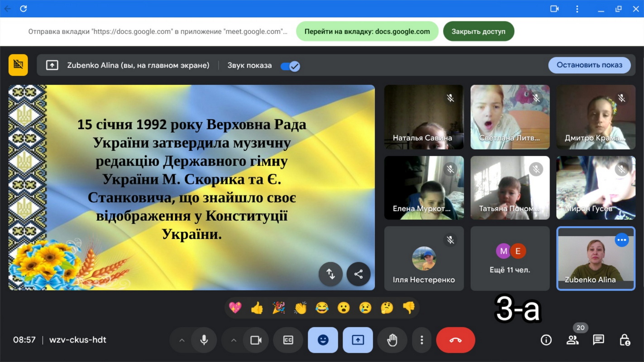Mute the microphone

pyautogui.click(x=204, y=340)
